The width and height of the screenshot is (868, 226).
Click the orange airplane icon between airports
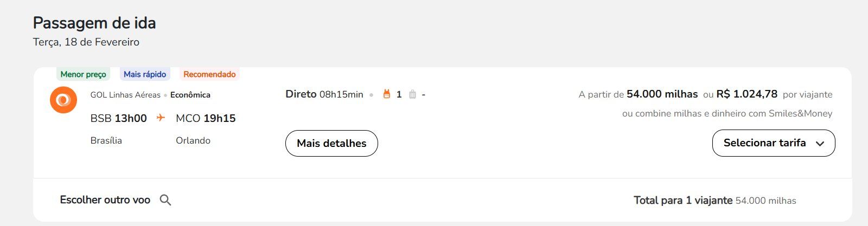161,118
